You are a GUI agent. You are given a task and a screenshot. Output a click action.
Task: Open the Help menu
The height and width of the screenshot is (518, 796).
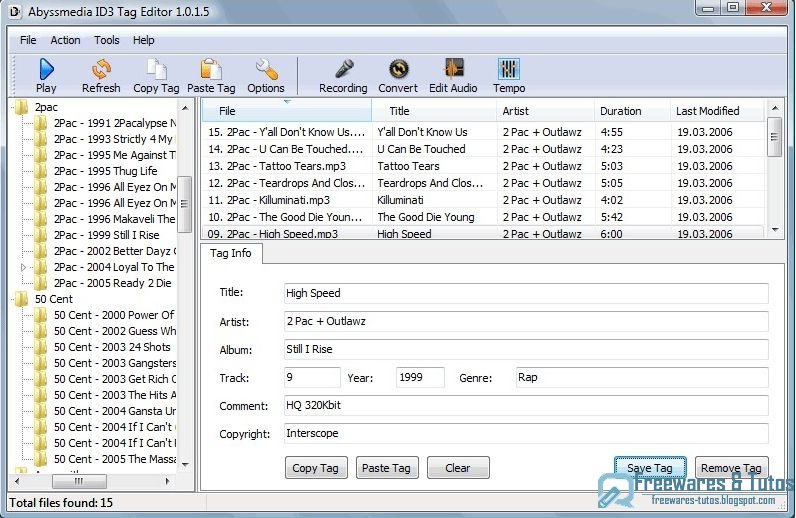[x=144, y=40]
